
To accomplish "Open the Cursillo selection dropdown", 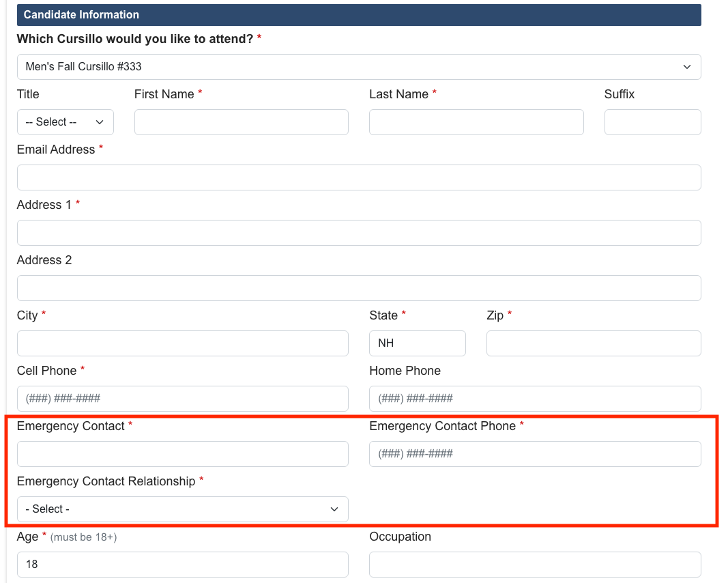I will pyautogui.click(x=359, y=67).
